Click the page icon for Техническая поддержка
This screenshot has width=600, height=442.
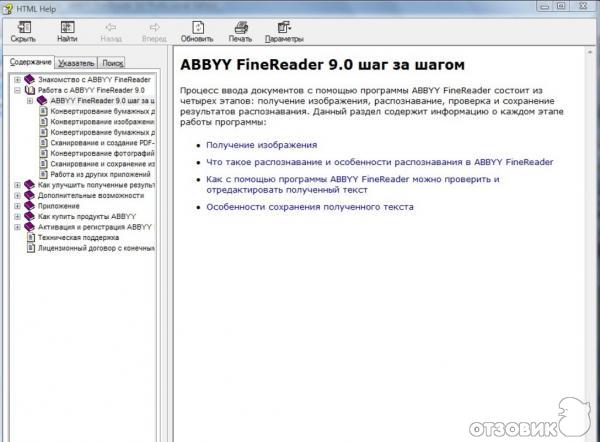[30, 238]
